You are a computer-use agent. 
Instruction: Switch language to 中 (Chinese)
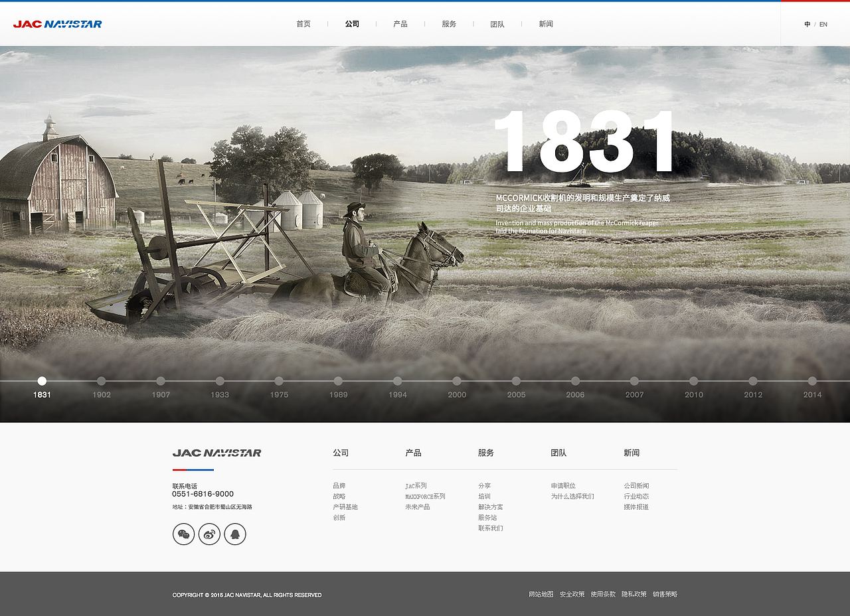coord(807,25)
